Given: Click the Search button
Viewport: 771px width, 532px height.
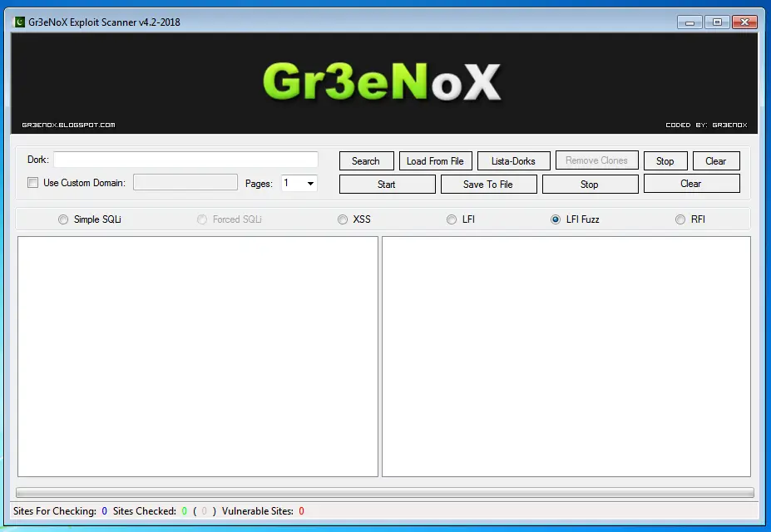Looking at the screenshot, I should (x=366, y=160).
